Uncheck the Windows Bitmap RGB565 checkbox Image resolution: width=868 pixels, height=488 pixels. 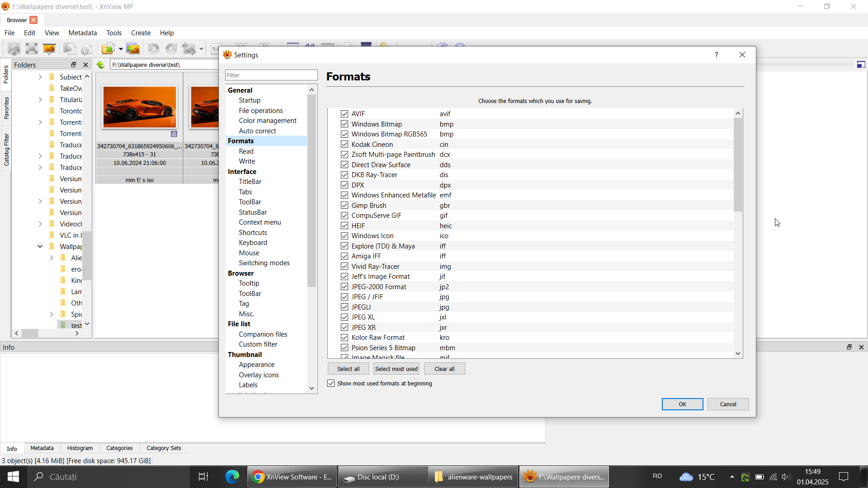click(344, 134)
